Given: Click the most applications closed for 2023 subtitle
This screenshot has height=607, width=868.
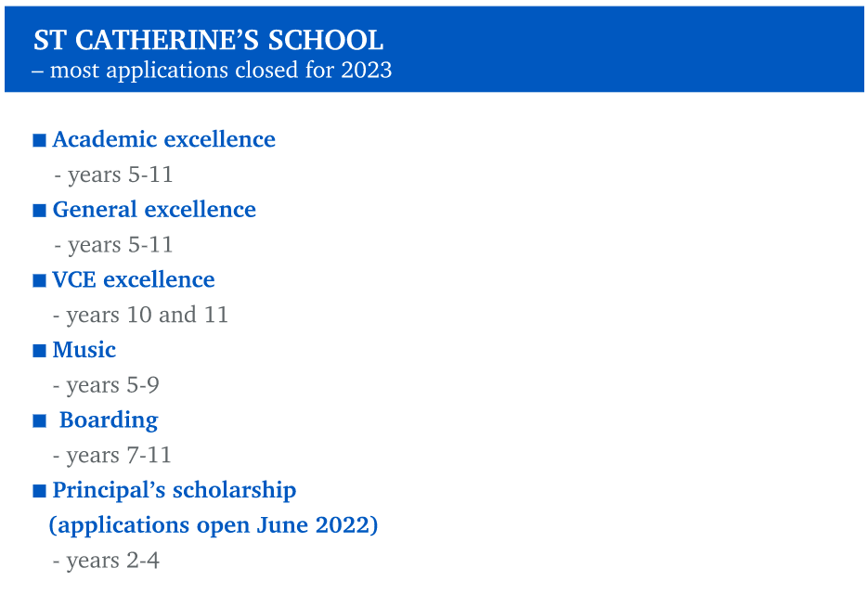Looking at the screenshot, I should (212, 71).
